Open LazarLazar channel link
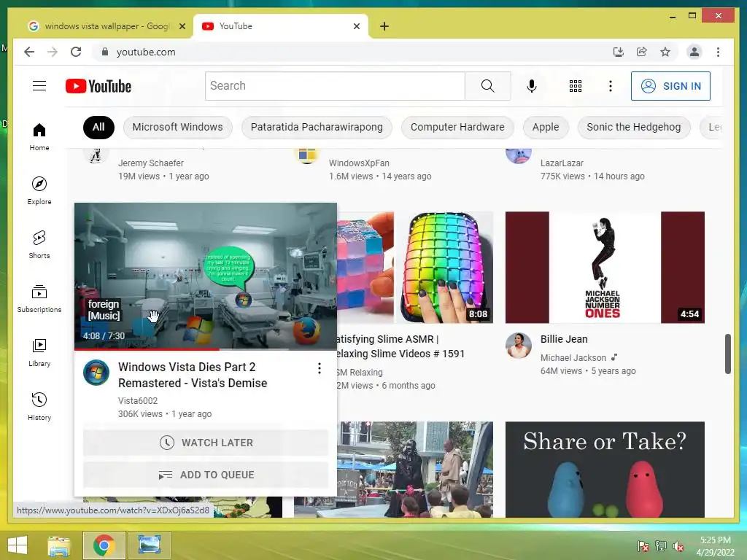The image size is (747, 560). [562, 163]
